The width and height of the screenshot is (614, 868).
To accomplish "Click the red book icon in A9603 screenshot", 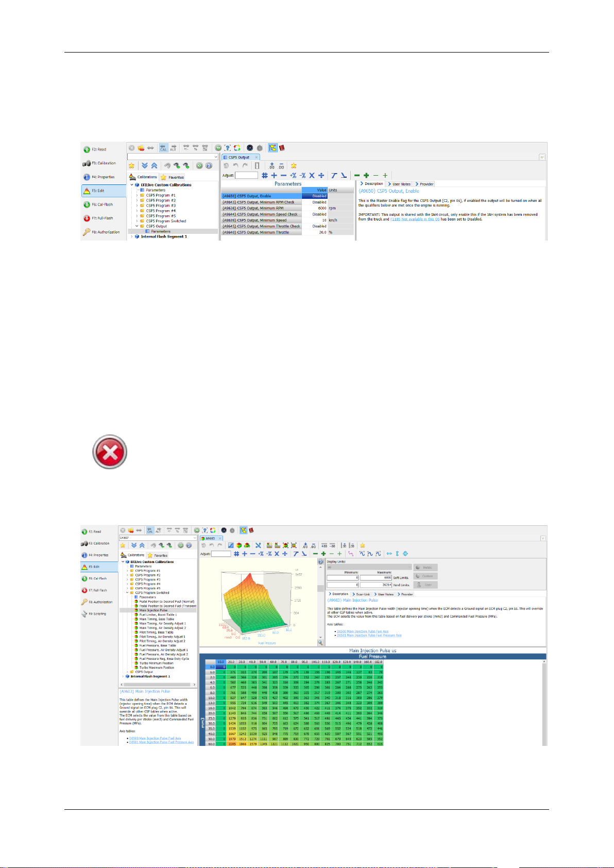I will pos(251,530).
